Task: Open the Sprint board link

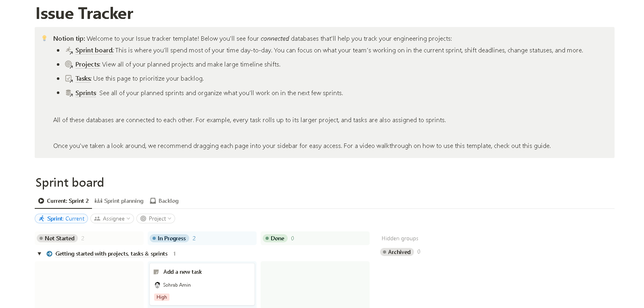Action: click(94, 50)
